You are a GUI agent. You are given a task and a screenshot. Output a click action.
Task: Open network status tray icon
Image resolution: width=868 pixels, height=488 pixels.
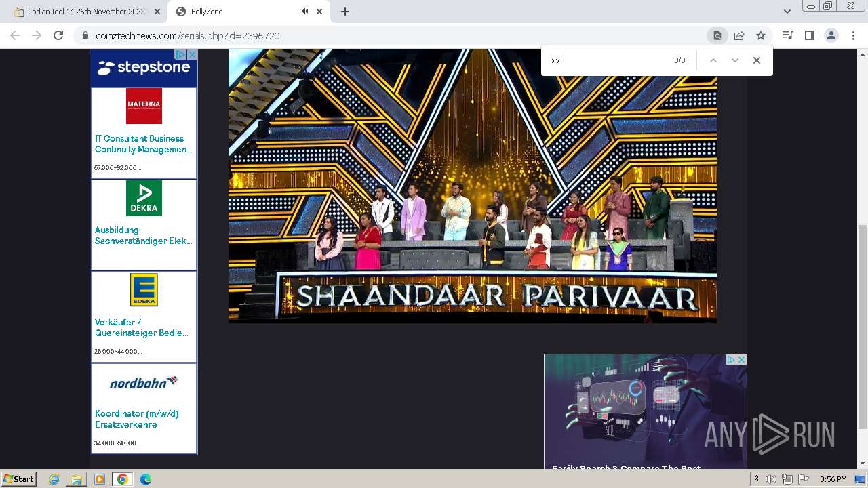(787, 479)
